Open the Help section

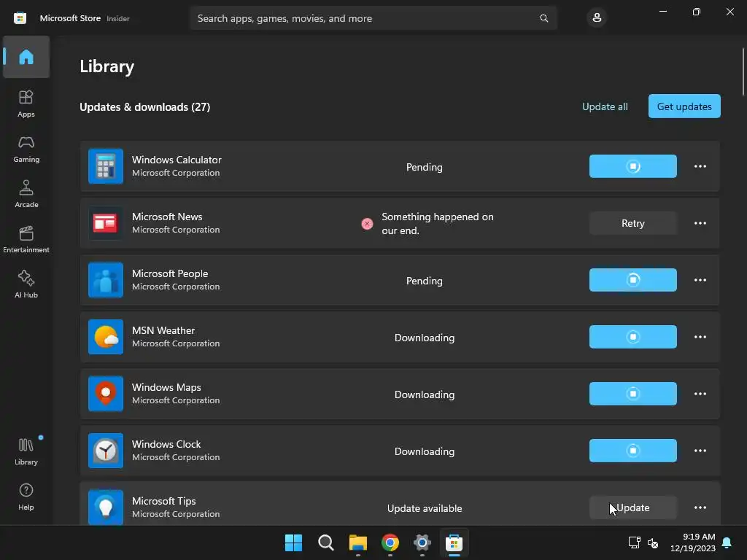coord(26,497)
